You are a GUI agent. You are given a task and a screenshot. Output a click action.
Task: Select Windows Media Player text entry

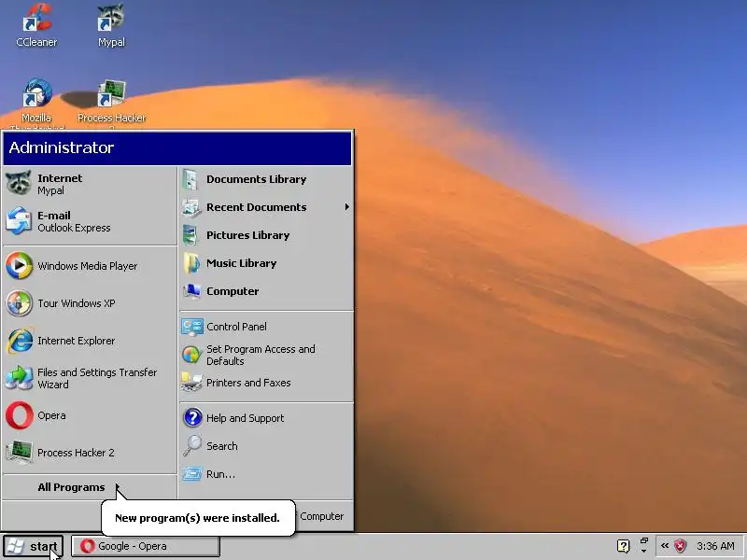click(87, 266)
